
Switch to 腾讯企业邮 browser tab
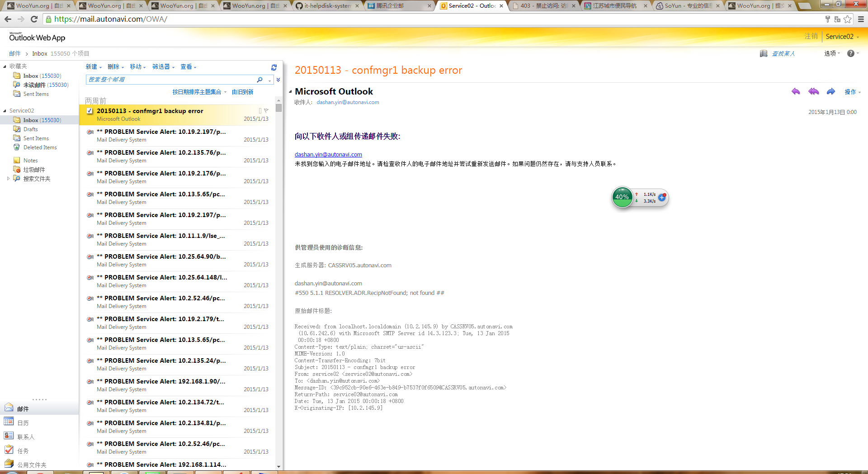pyautogui.click(x=399, y=6)
